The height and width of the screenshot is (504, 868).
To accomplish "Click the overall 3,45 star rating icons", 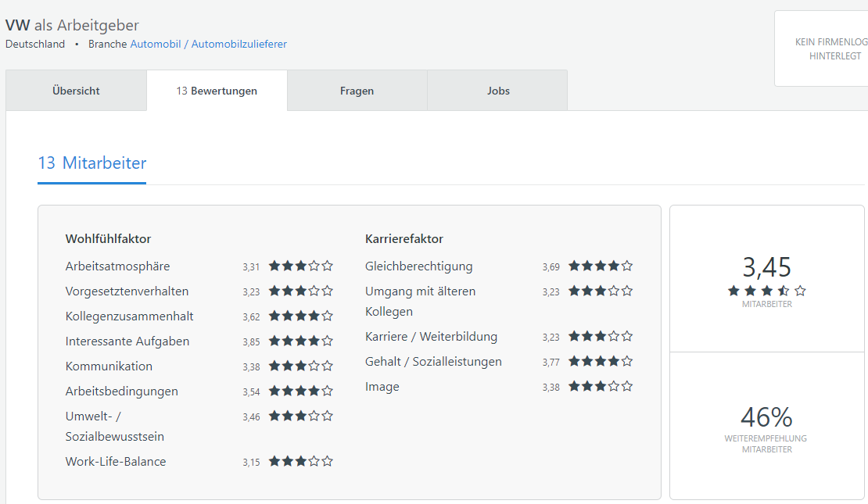I will [766, 291].
